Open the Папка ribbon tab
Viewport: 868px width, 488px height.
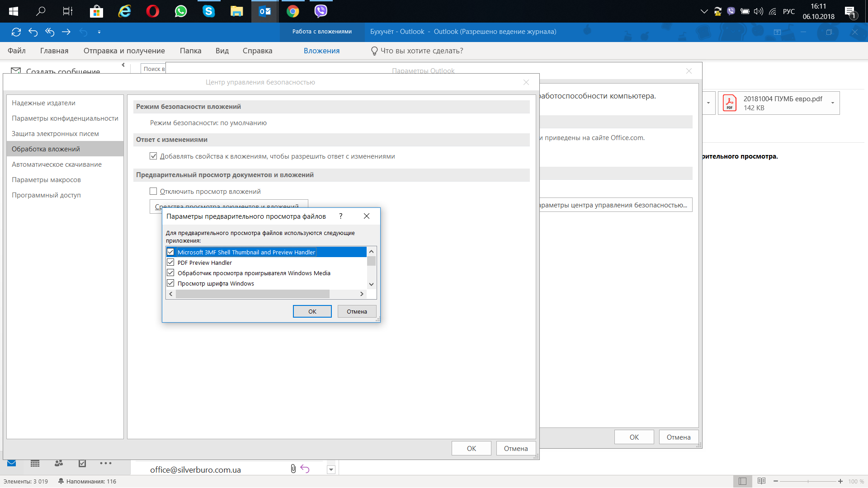coord(191,51)
